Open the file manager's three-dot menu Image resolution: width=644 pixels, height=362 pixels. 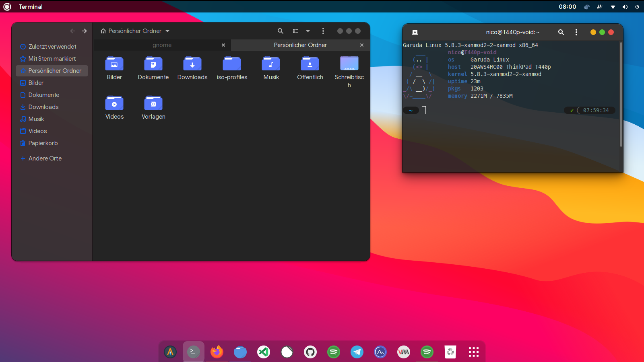(x=323, y=31)
